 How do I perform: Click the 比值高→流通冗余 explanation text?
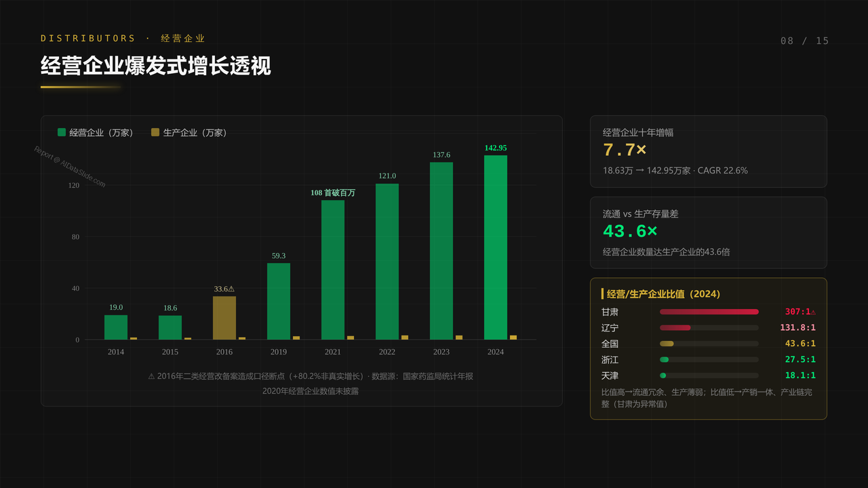pos(707,398)
